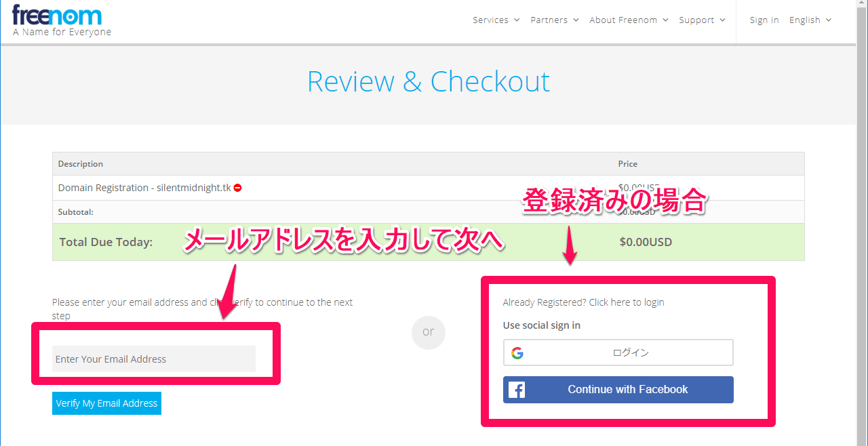Open the Services dropdown menu
The width and height of the screenshot is (868, 446).
coord(496,20)
